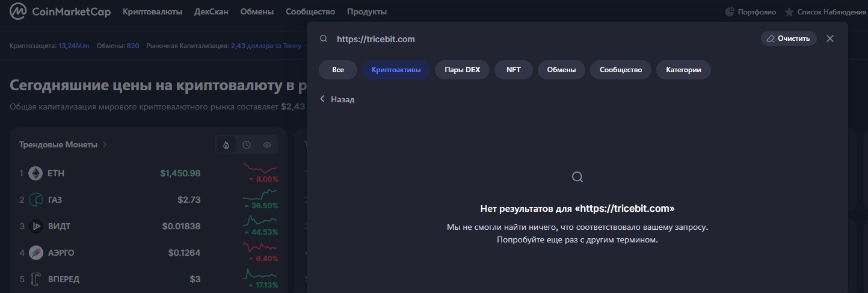The image size is (868, 293).
Task: Open the Криптовалюты top menu
Action: [x=152, y=11]
